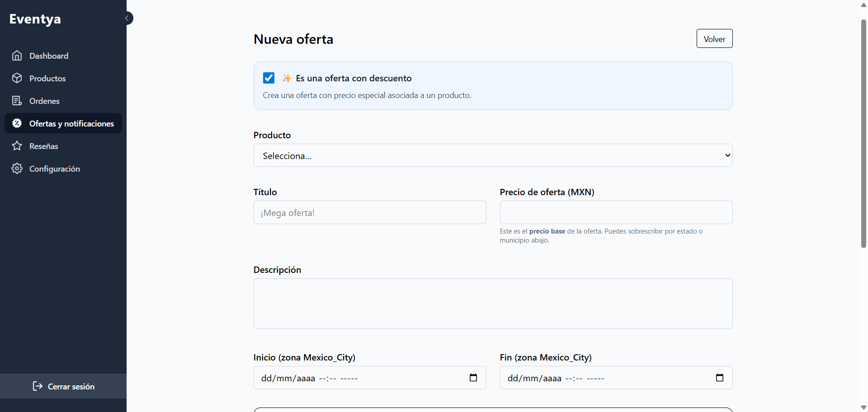Click the Productos box icon
The image size is (868, 412).
click(x=17, y=78)
